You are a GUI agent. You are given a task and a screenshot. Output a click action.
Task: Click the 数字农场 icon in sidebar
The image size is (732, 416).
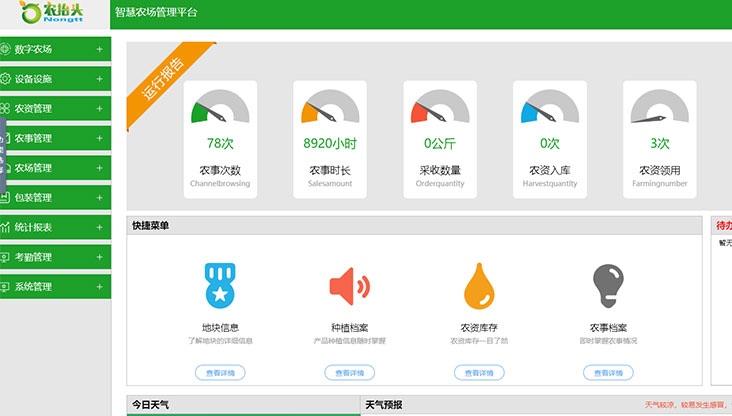[x=6, y=49]
